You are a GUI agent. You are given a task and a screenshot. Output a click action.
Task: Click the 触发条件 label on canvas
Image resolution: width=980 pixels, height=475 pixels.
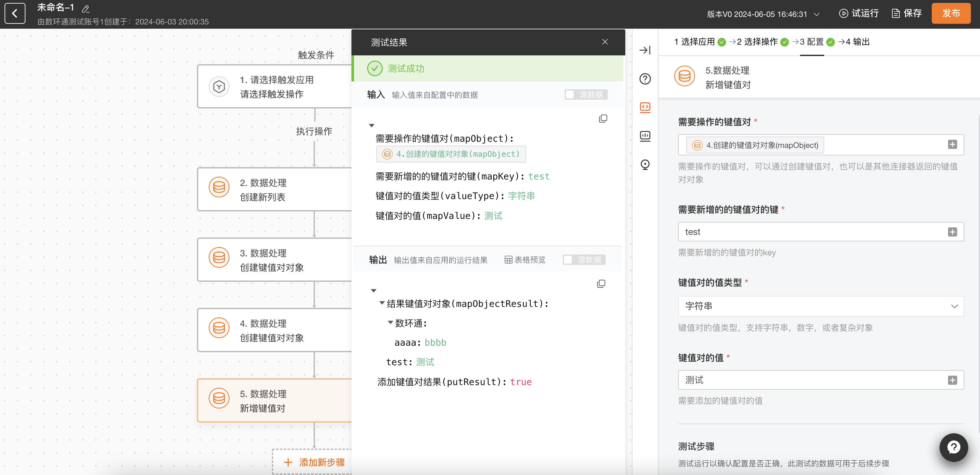pyautogui.click(x=316, y=55)
